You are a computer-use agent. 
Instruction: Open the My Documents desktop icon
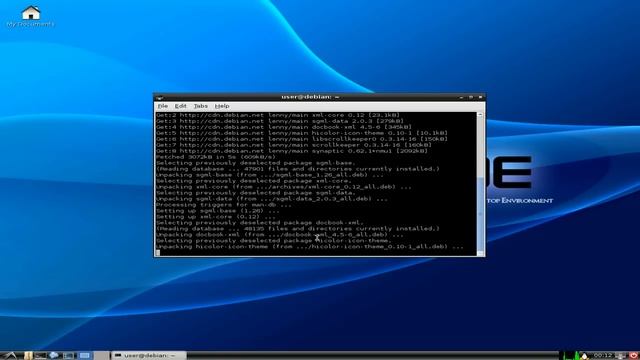click(x=31, y=16)
